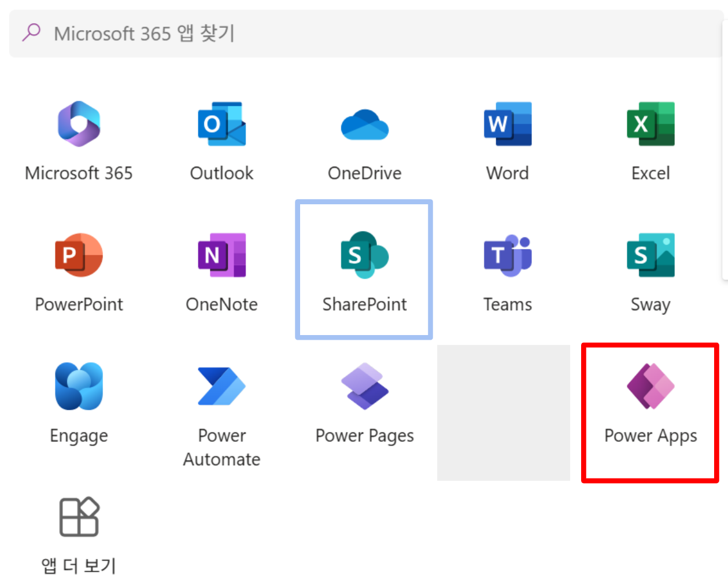Launch Power Automate
This screenshot has width=728, height=581.
222,387
